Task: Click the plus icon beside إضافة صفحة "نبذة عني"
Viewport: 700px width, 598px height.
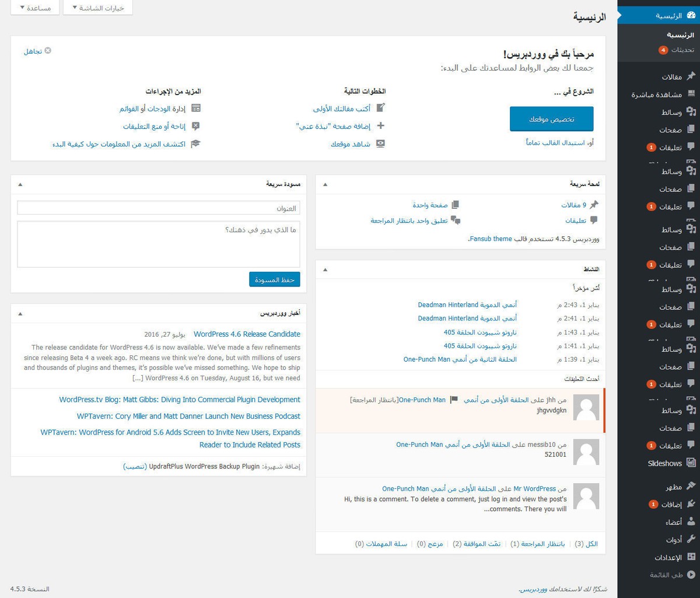Action: pyautogui.click(x=381, y=125)
